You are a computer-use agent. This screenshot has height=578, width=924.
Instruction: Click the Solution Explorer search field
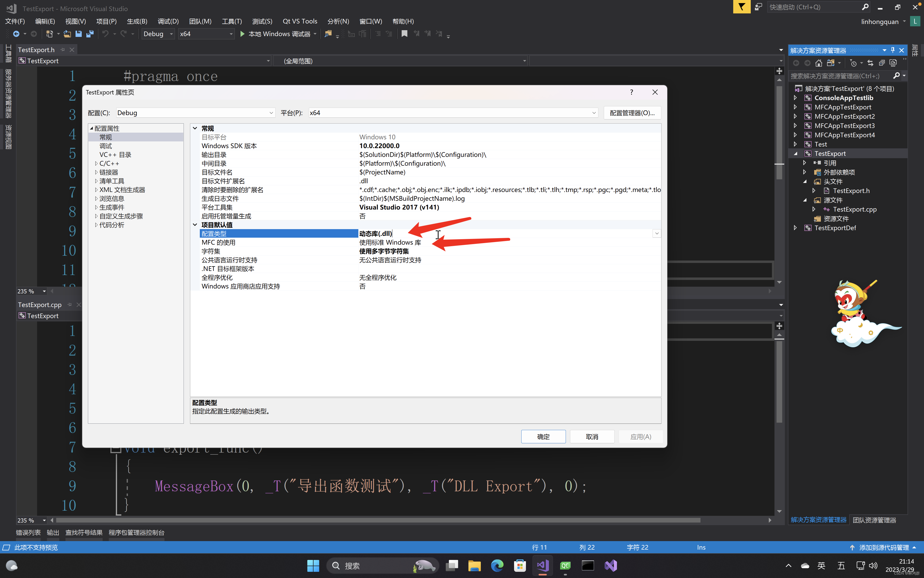click(x=840, y=76)
